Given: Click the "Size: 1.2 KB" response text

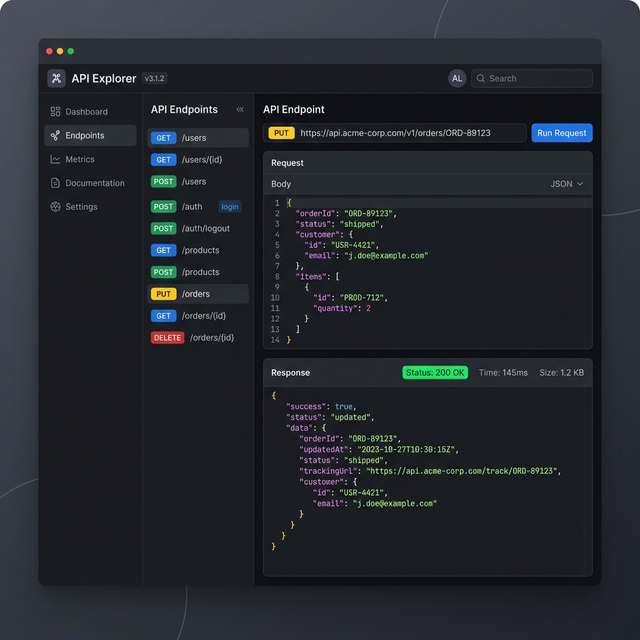Looking at the screenshot, I should tap(562, 373).
